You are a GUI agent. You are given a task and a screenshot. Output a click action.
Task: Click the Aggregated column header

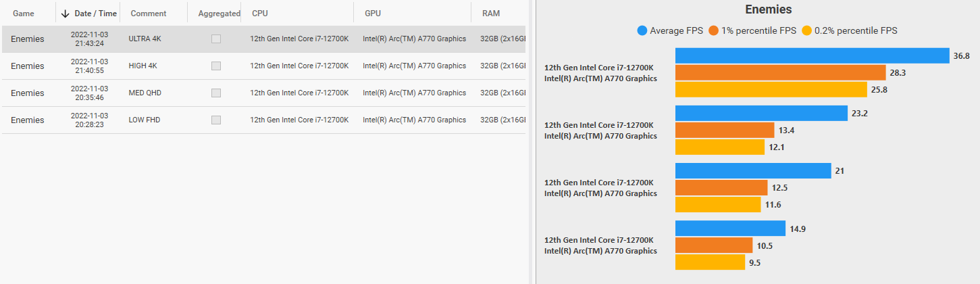pyautogui.click(x=219, y=14)
